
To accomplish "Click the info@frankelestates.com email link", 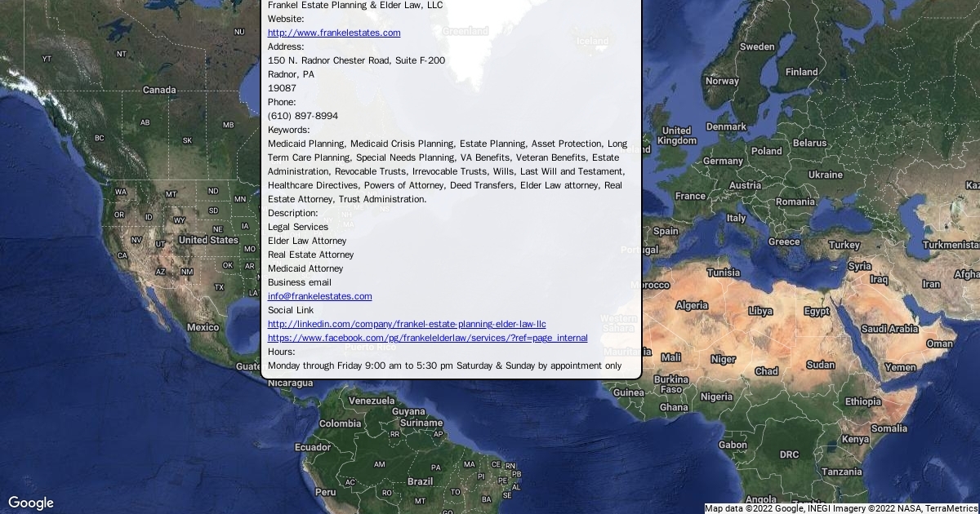I will 319,296.
